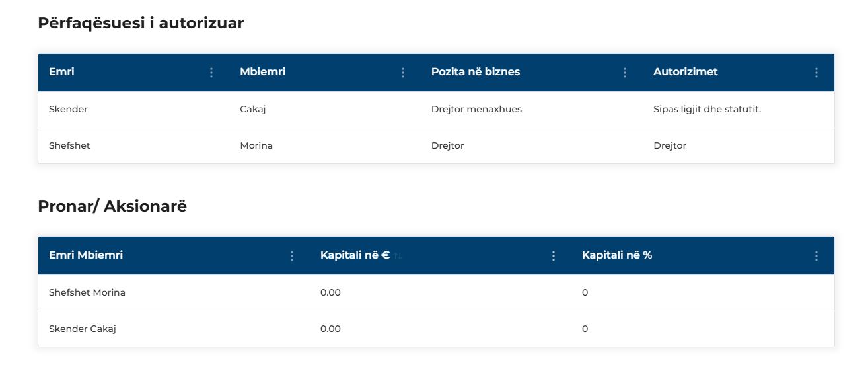Click the Autorizimet column header

[686, 71]
